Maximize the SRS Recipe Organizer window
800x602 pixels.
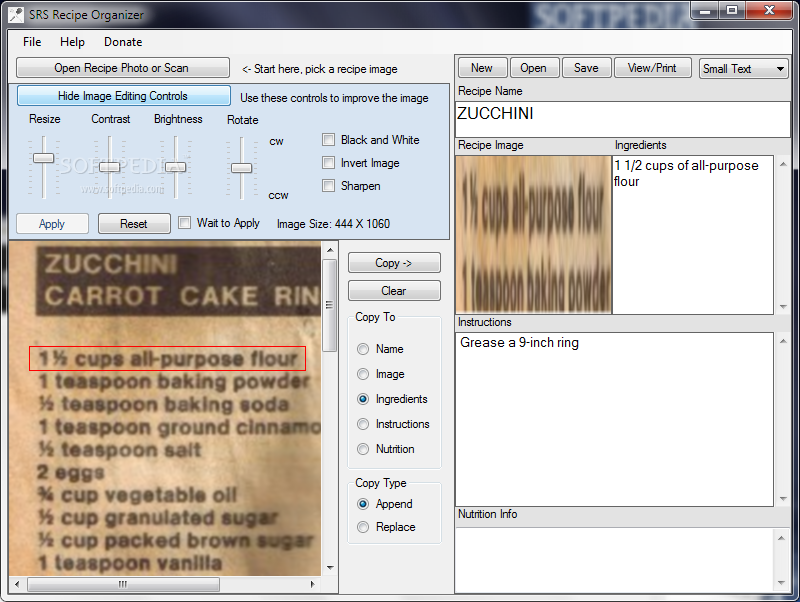[732, 10]
